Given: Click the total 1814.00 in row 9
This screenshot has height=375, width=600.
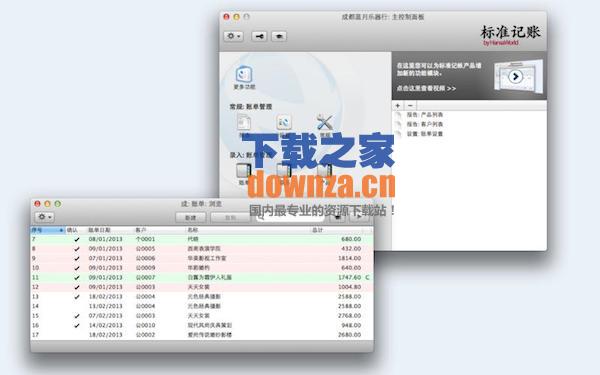Looking at the screenshot, I should point(349,258).
